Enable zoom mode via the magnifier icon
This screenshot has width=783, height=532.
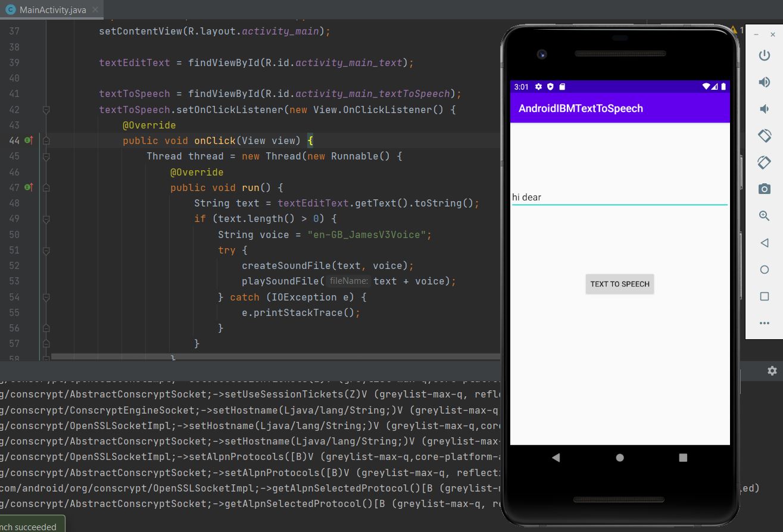point(764,215)
